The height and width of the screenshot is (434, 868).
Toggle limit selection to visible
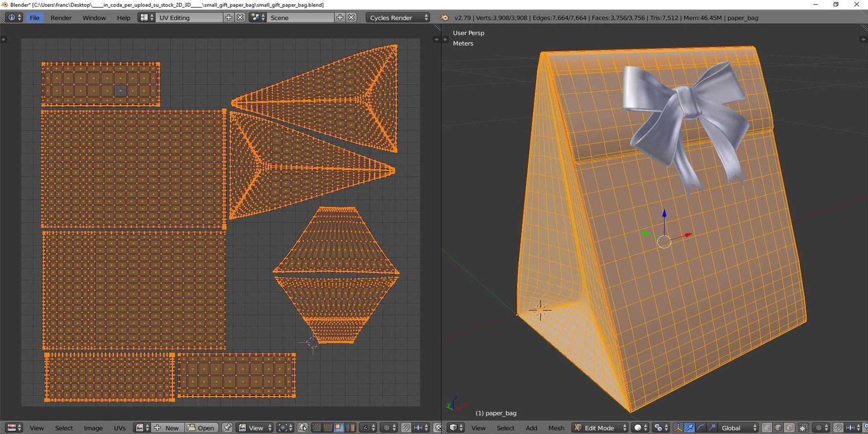coord(803,428)
